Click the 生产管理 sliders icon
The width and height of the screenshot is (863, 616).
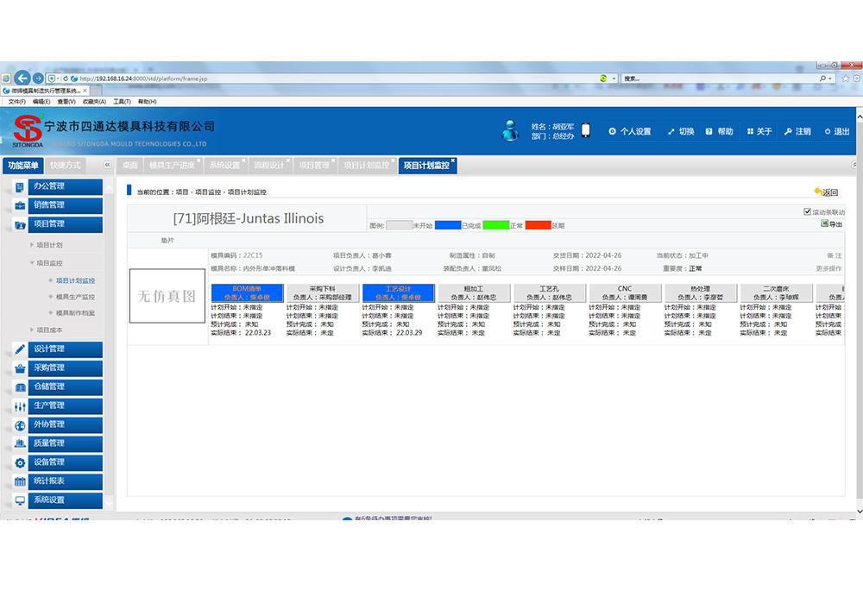[x=20, y=405]
